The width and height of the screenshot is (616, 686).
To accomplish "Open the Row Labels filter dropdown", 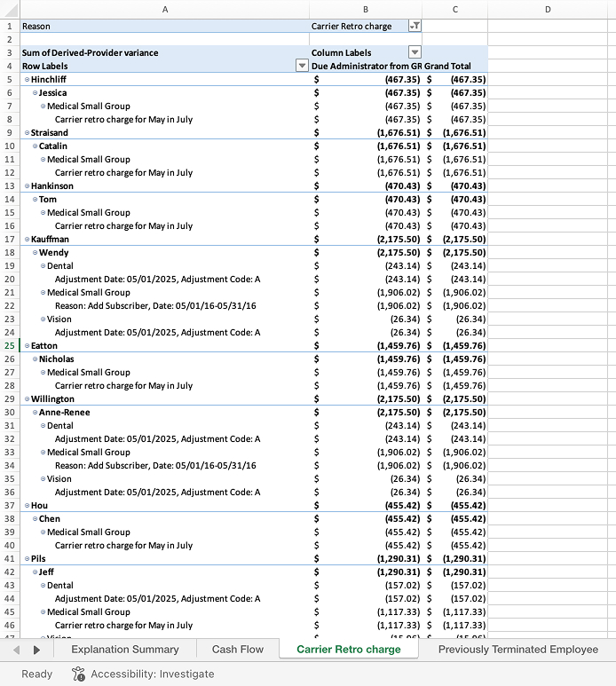I will [302, 66].
